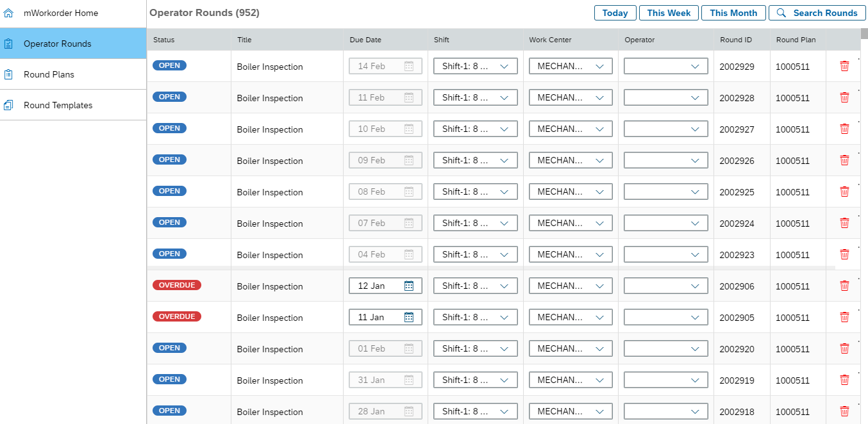Open Work Center dropdown for round 2002927

click(599, 129)
